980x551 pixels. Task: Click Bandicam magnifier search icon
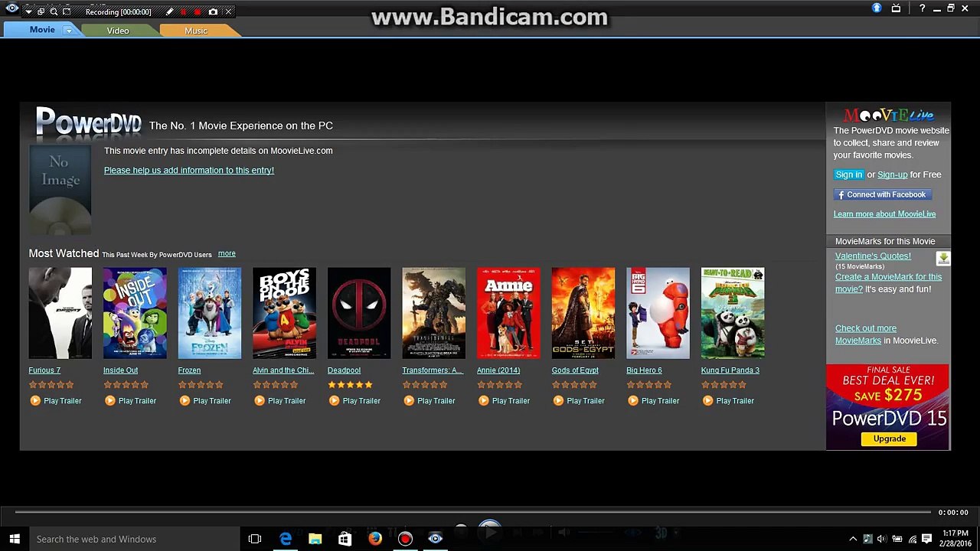coord(54,12)
